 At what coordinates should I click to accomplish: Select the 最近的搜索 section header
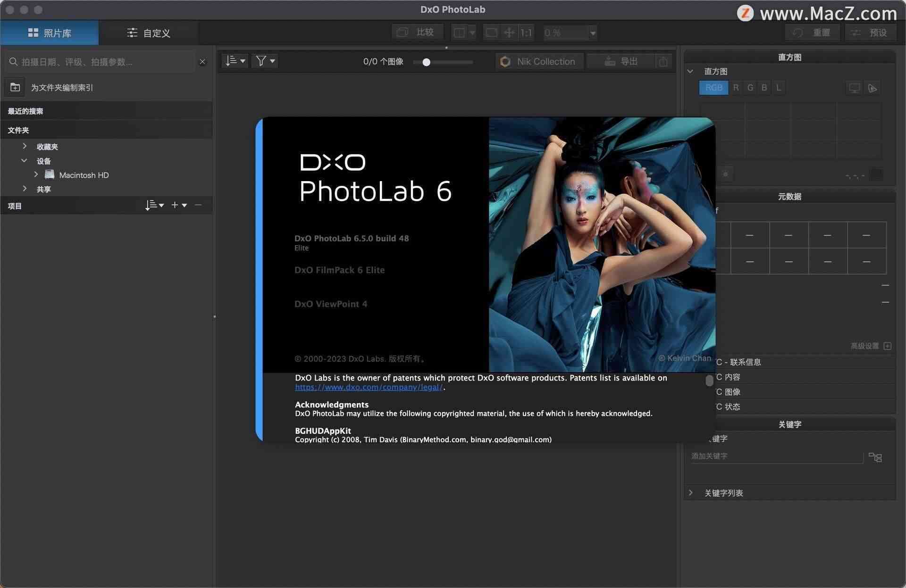click(106, 111)
